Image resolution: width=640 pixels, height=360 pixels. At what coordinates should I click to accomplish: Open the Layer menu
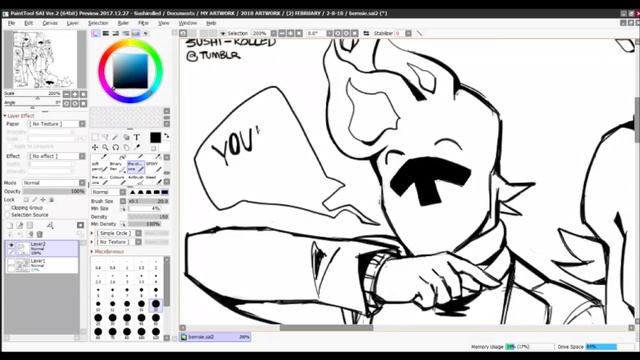(x=73, y=23)
